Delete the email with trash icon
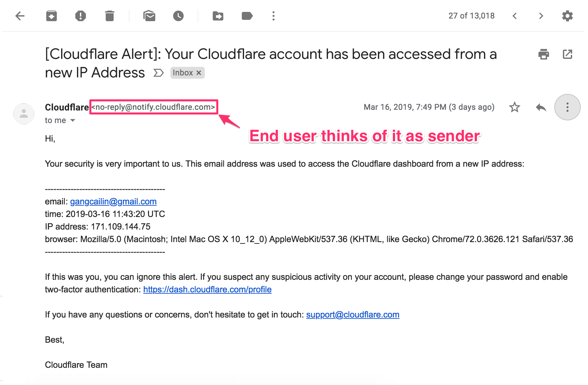The image size is (588, 385). (110, 16)
